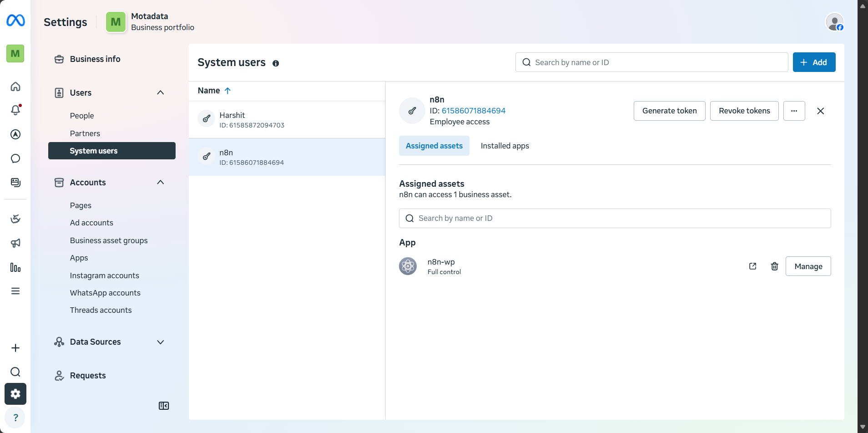Open People under Users
868x433 pixels.
coord(82,116)
